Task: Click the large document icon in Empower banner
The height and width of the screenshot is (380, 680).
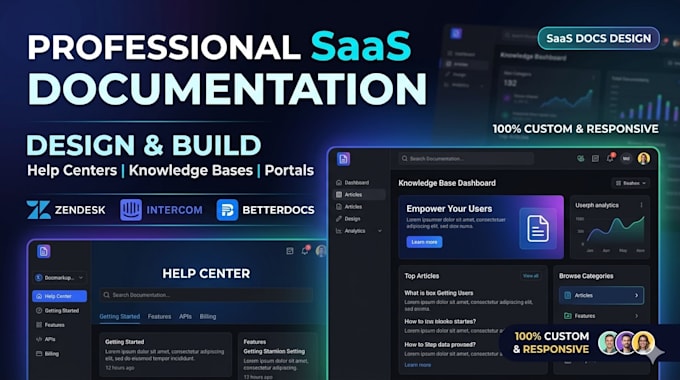Action: point(538,228)
